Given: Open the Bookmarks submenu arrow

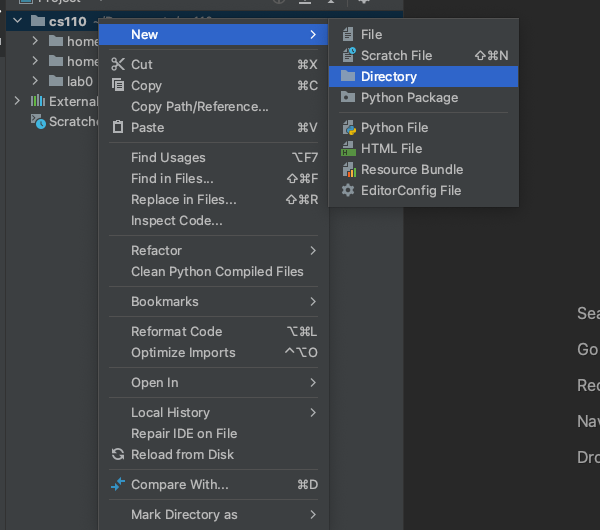Looking at the screenshot, I should tap(313, 302).
